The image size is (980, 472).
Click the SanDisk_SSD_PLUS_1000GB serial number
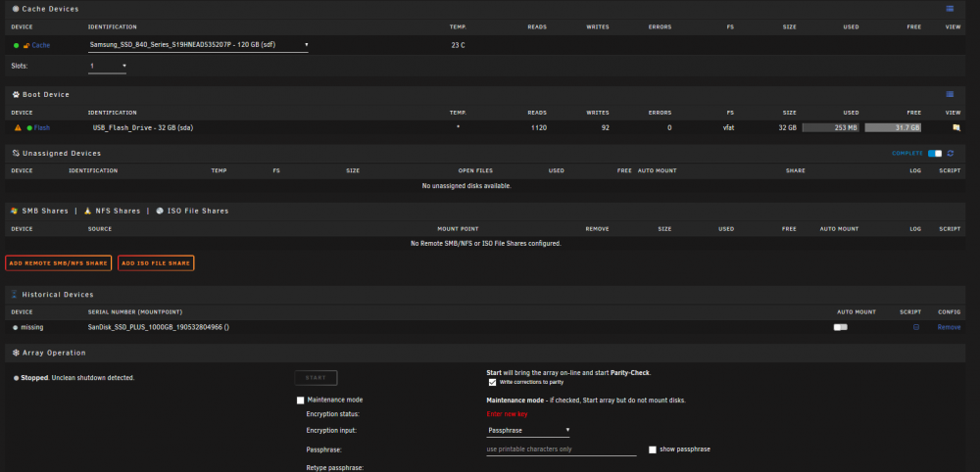[158, 327]
